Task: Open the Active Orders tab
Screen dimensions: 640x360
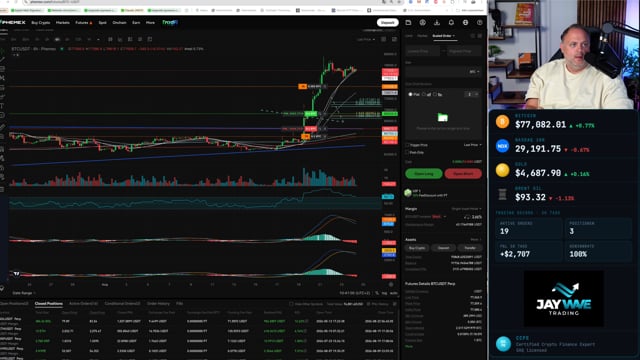Action: (83, 304)
